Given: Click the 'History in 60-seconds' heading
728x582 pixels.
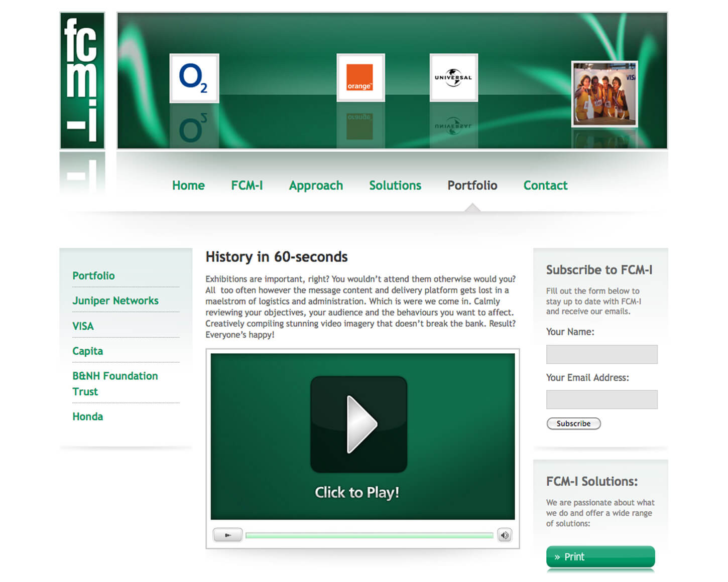Looking at the screenshot, I should point(277,257).
